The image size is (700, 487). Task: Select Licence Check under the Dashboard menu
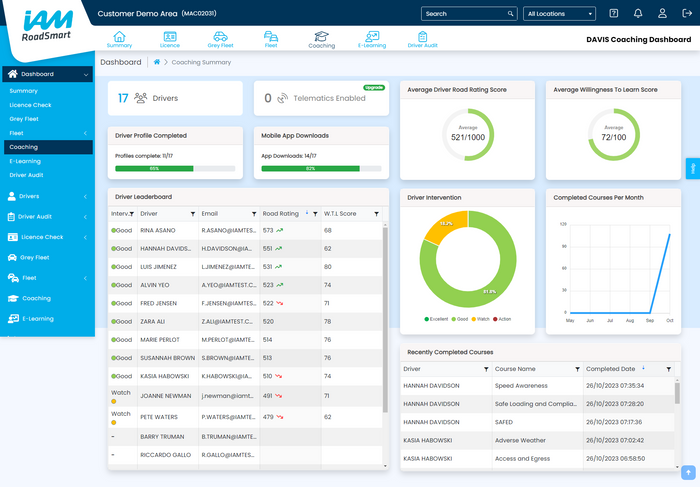(30, 105)
